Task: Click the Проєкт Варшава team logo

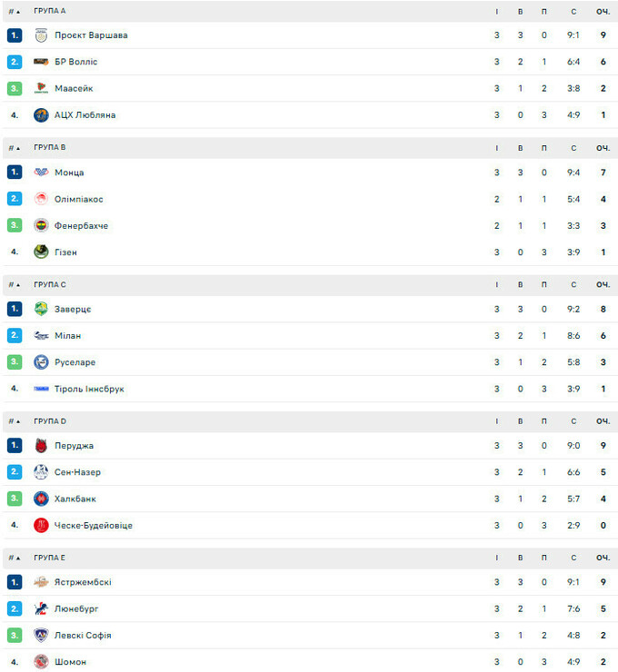Action: pyautogui.click(x=41, y=35)
